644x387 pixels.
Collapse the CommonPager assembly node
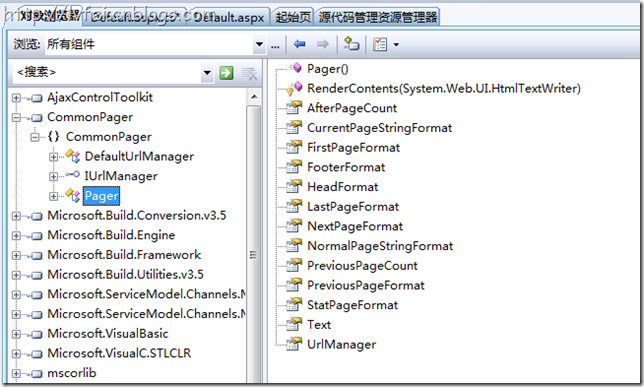(x=16, y=117)
